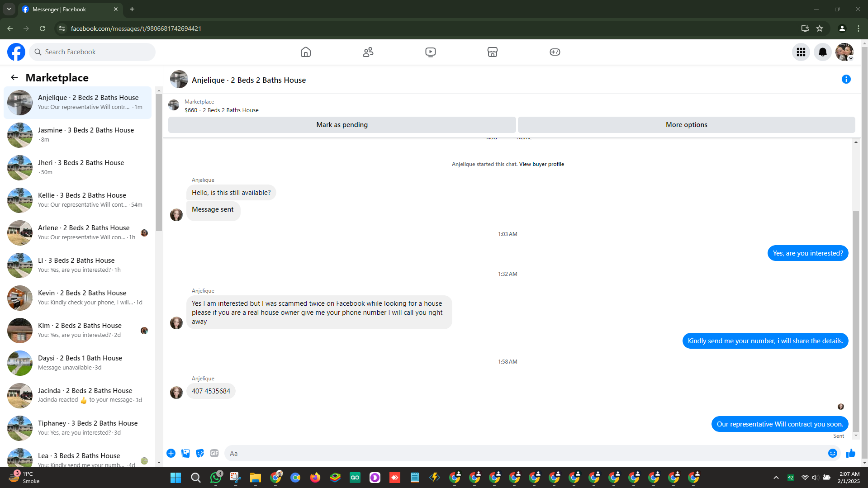Click 'Yes, are you interested?' sent message
Image resolution: width=868 pixels, height=488 pixels.
pos(808,253)
